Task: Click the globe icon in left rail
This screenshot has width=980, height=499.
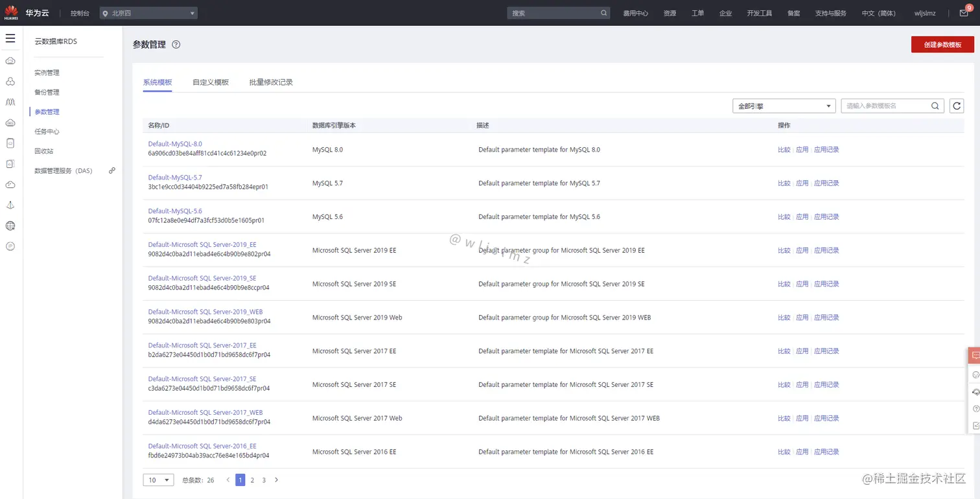Action: pyautogui.click(x=10, y=226)
